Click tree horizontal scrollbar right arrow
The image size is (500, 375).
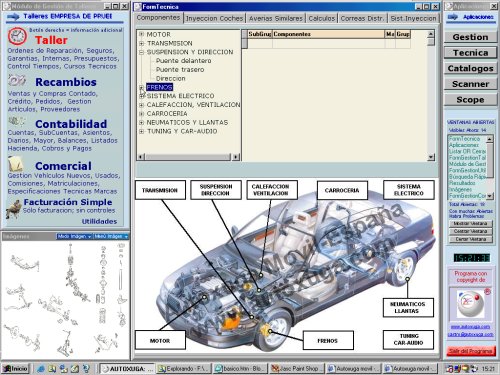[x=236, y=157]
